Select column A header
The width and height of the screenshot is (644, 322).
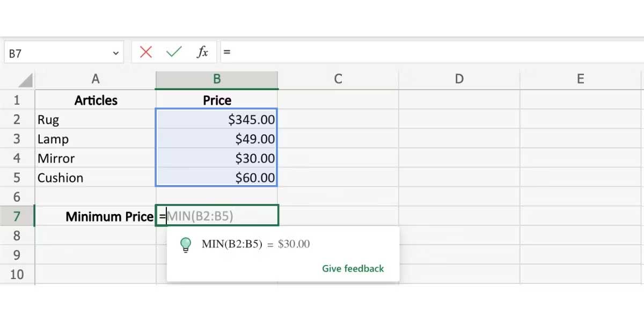click(95, 78)
